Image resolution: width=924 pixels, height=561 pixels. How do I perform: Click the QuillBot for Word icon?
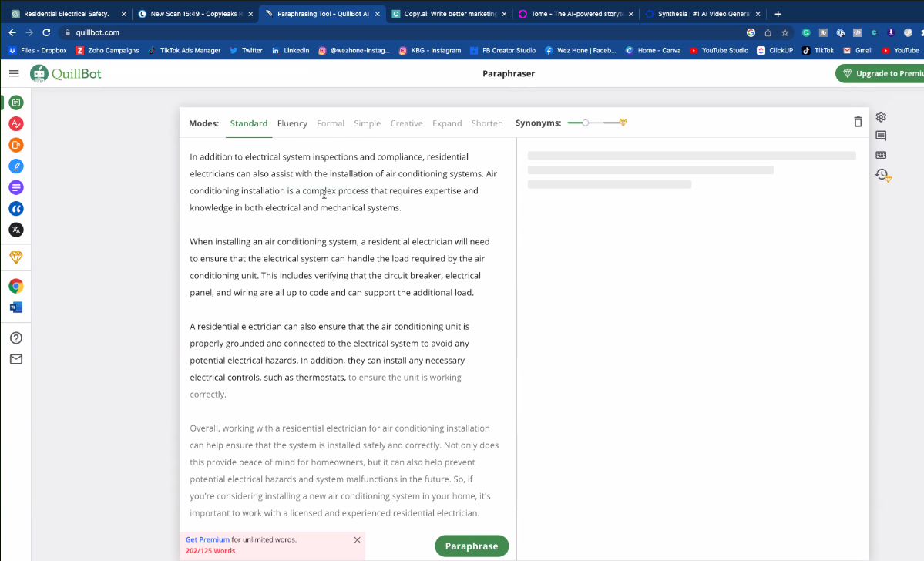click(x=15, y=307)
